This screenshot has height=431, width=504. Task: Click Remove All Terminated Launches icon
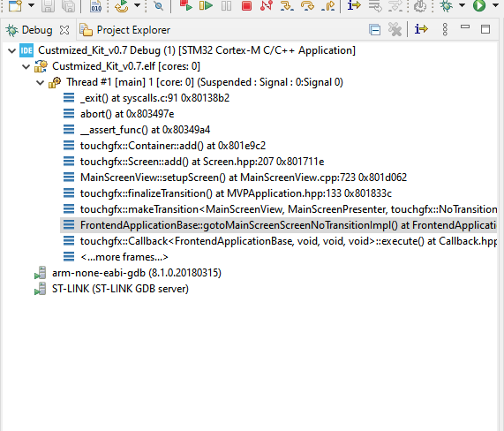395,30
